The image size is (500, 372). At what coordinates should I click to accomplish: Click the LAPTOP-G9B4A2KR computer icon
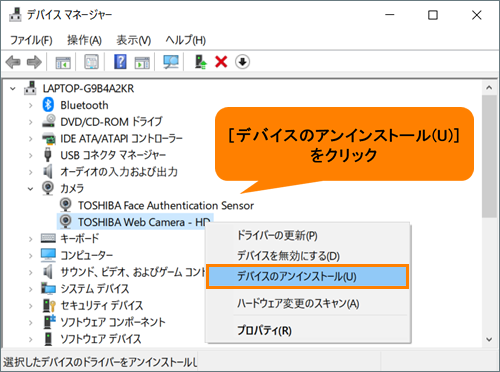click(x=30, y=88)
